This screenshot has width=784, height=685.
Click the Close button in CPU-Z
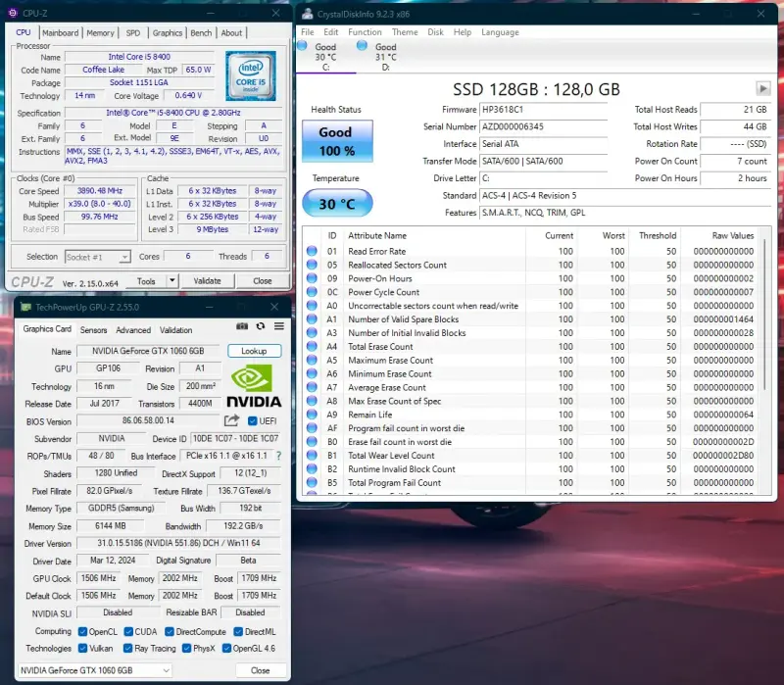pyautogui.click(x=263, y=281)
